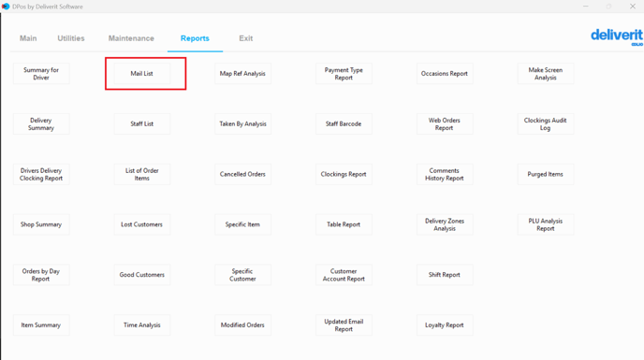Image resolution: width=644 pixels, height=360 pixels.
Task: View Modified Orders report
Action: click(242, 325)
